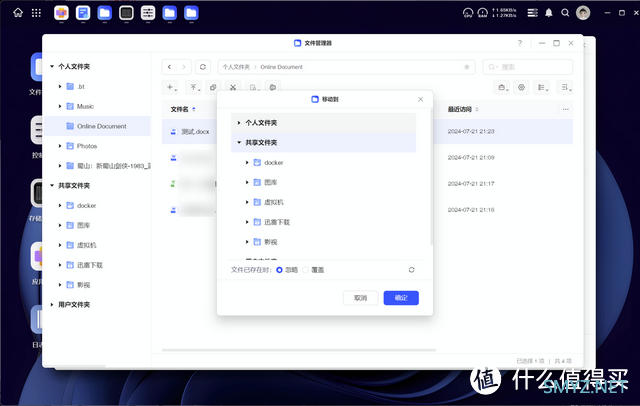Screen dimensions: 640x406
Task: Click the round settings icon in right toolbar
Action: coord(521,87)
